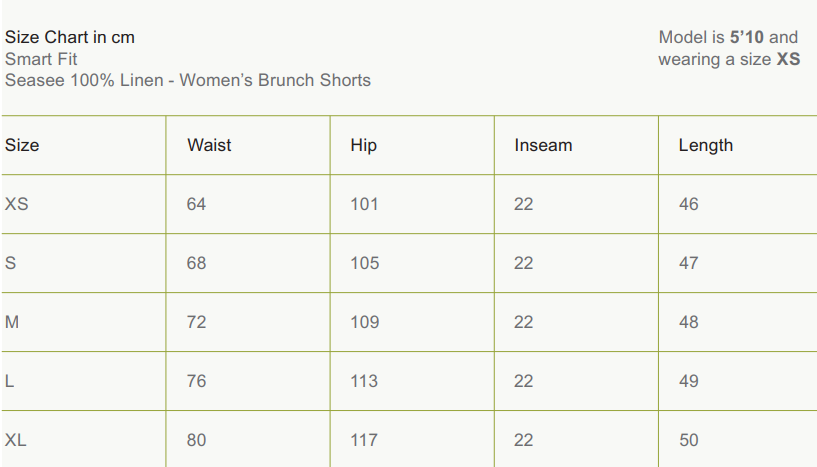
Task: Click the Waist column header
Action: pyautogui.click(x=209, y=145)
